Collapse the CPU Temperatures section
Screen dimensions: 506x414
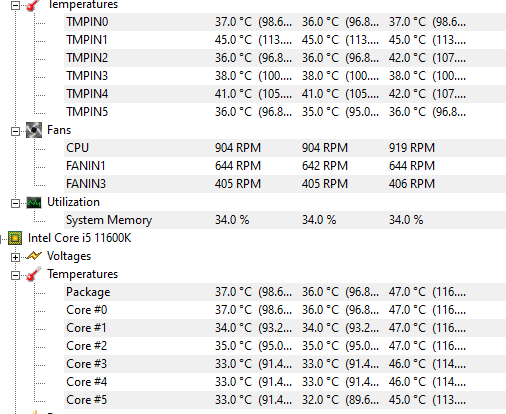(15, 275)
